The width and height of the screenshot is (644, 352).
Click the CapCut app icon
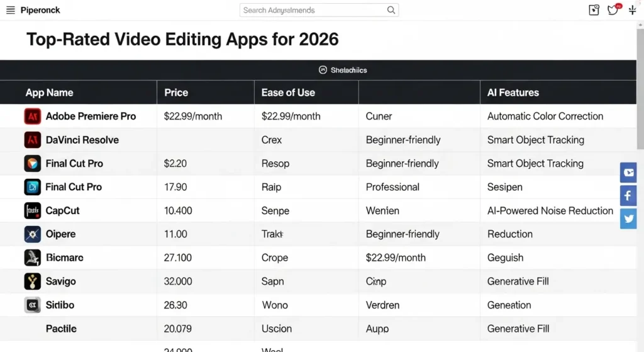[x=32, y=210]
